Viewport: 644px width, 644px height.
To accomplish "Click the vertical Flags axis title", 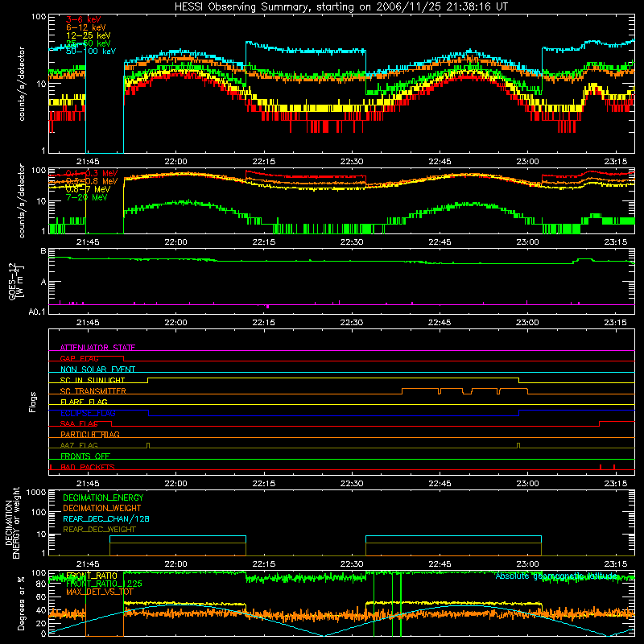I will pos(33,402).
